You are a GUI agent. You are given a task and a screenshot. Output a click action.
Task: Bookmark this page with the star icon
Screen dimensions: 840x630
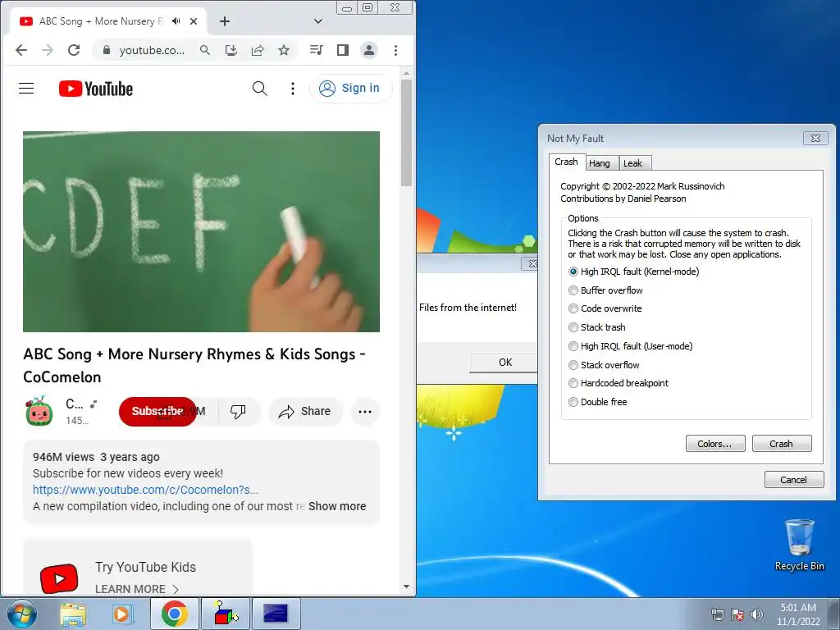click(284, 50)
